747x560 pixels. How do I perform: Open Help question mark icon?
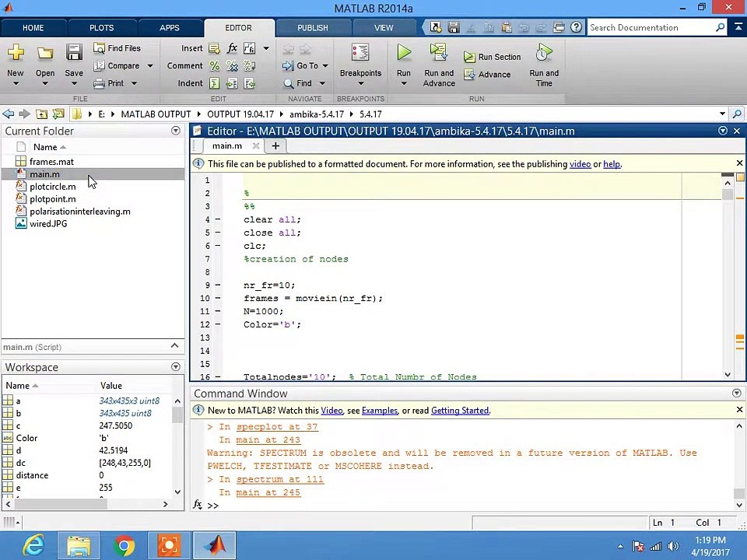(576, 27)
